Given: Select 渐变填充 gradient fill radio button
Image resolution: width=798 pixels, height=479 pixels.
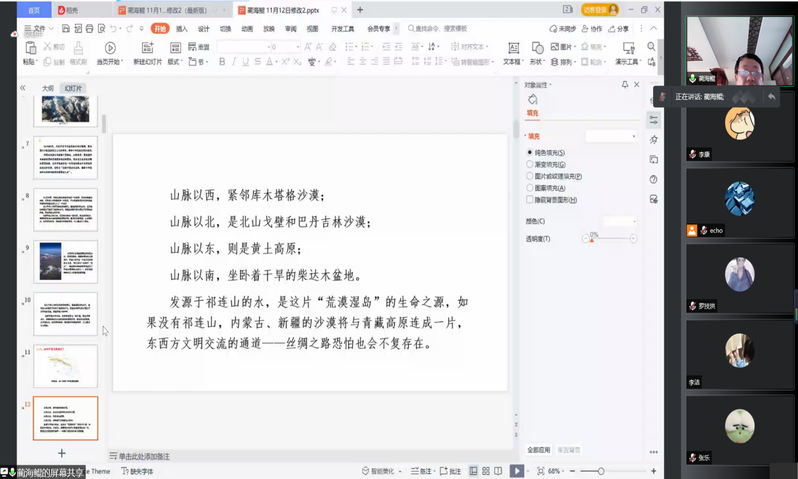Looking at the screenshot, I should coord(530,164).
